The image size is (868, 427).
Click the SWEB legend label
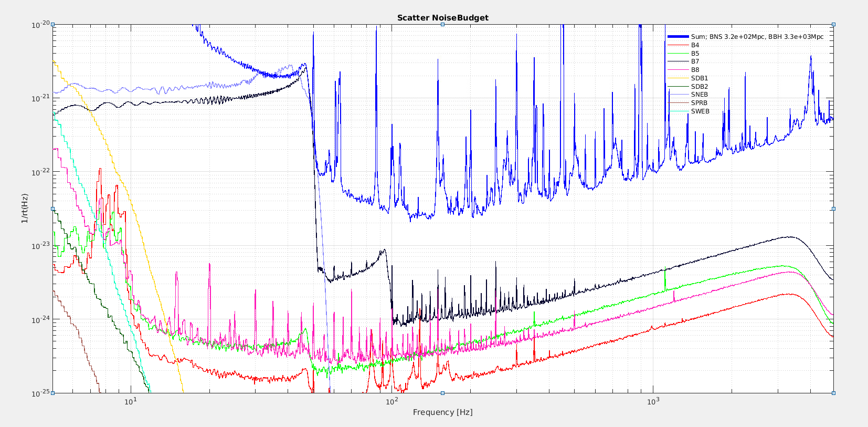tap(700, 111)
